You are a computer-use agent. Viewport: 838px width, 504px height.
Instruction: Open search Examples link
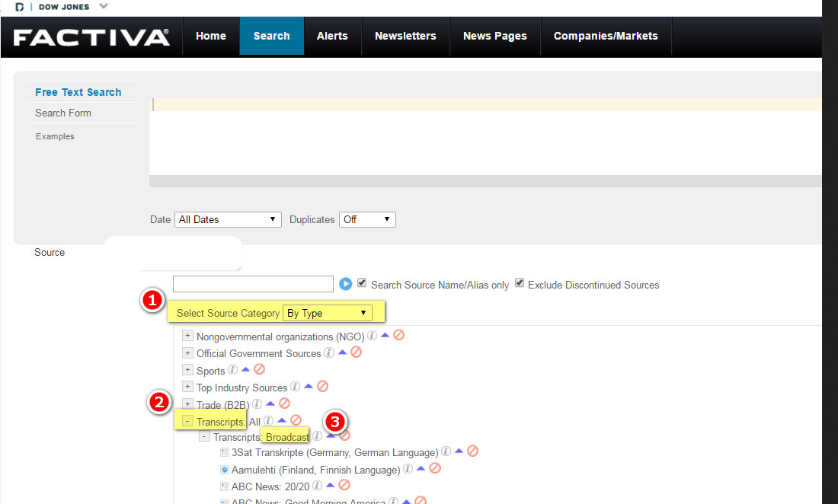tap(55, 137)
